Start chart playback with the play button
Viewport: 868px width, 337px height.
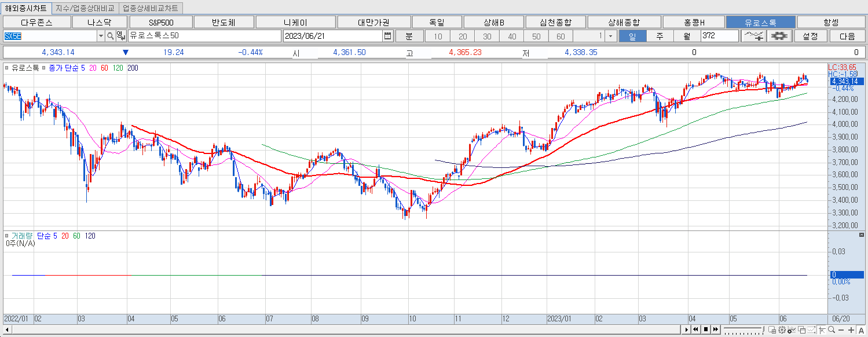pos(687,329)
